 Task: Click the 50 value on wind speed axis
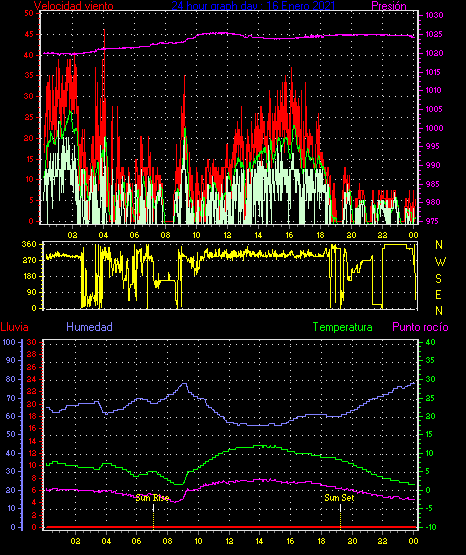29,13
